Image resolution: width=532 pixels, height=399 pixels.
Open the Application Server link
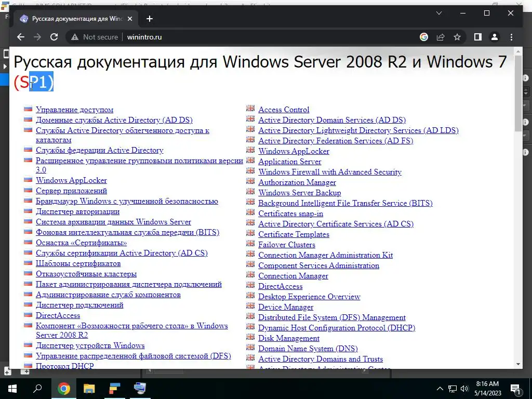point(290,162)
